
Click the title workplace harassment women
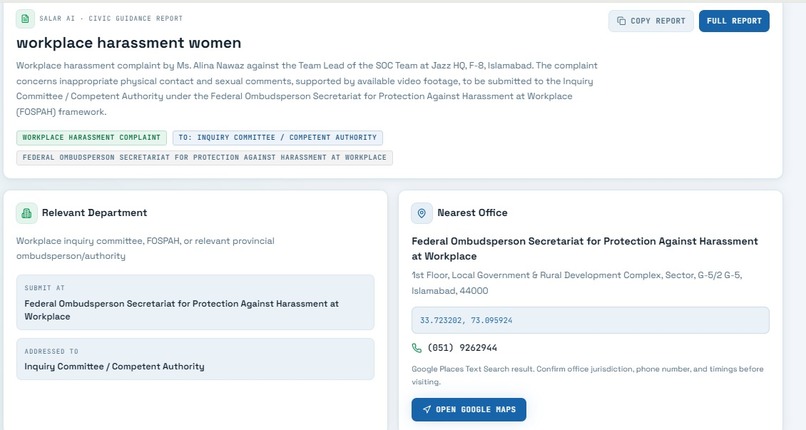[129, 43]
